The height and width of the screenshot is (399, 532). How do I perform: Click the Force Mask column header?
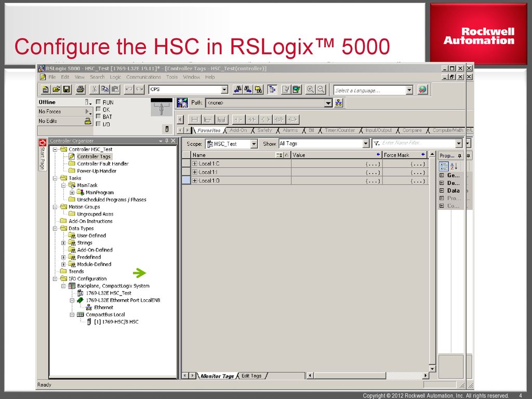(x=404, y=155)
